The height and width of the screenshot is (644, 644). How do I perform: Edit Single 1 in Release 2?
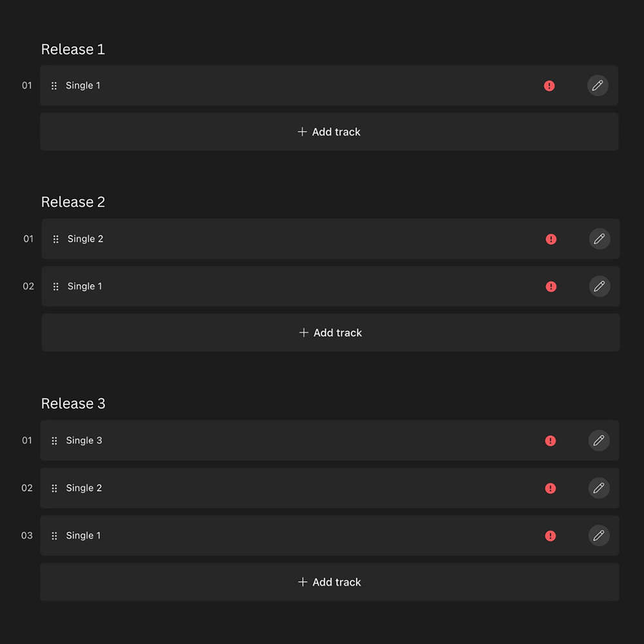pos(600,287)
